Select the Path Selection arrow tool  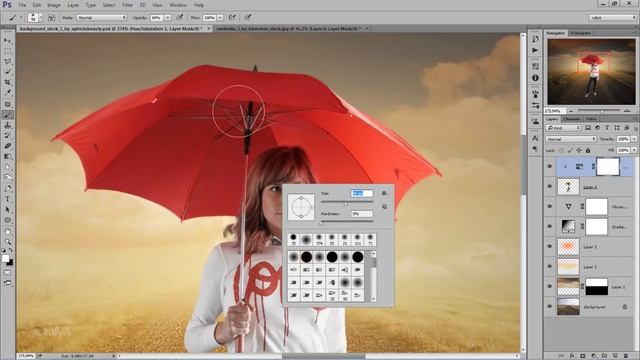(7, 209)
